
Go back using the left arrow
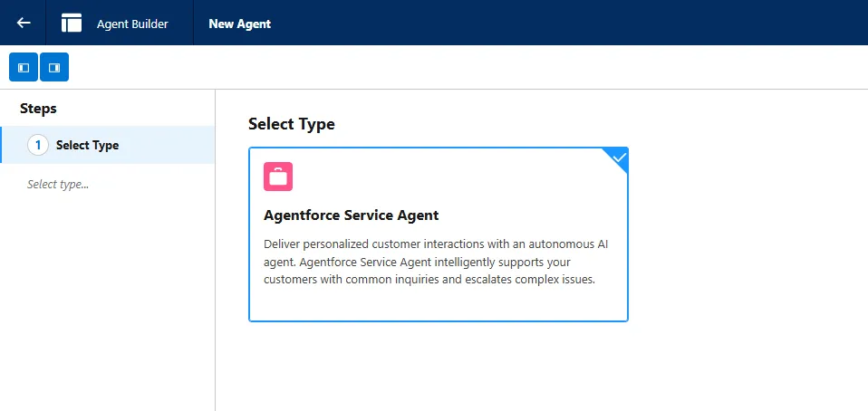(24, 23)
